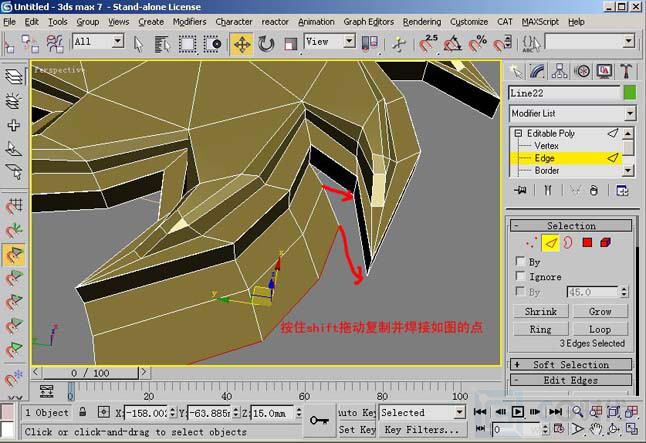Screen dimensions: 646x443
Task: Expand the Soft Selection rollout
Action: coord(571,364)
